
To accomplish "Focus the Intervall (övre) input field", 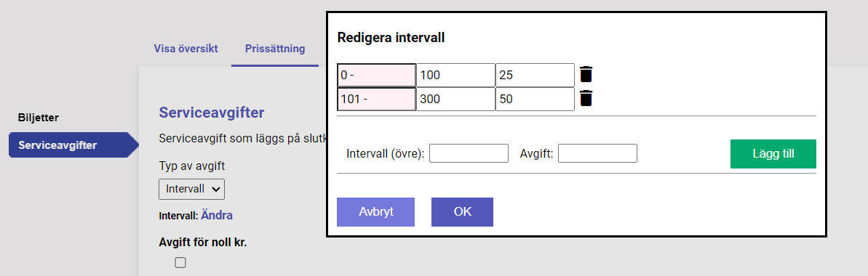I will click(x=469, y=153).
